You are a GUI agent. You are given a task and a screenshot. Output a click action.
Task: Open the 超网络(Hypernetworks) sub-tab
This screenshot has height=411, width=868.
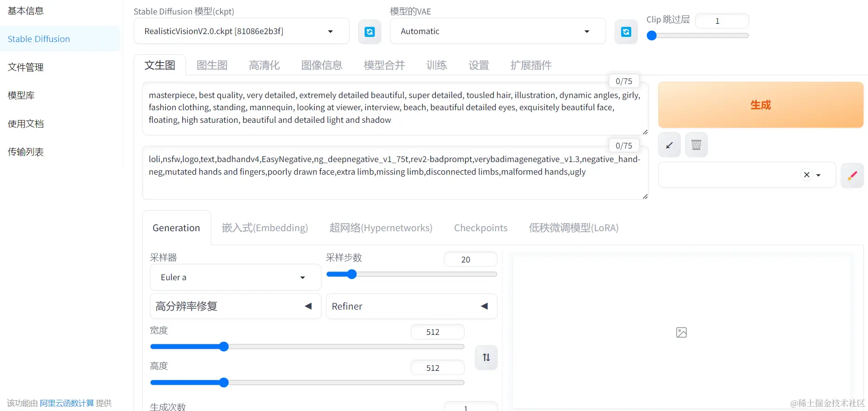pos(381,228)
